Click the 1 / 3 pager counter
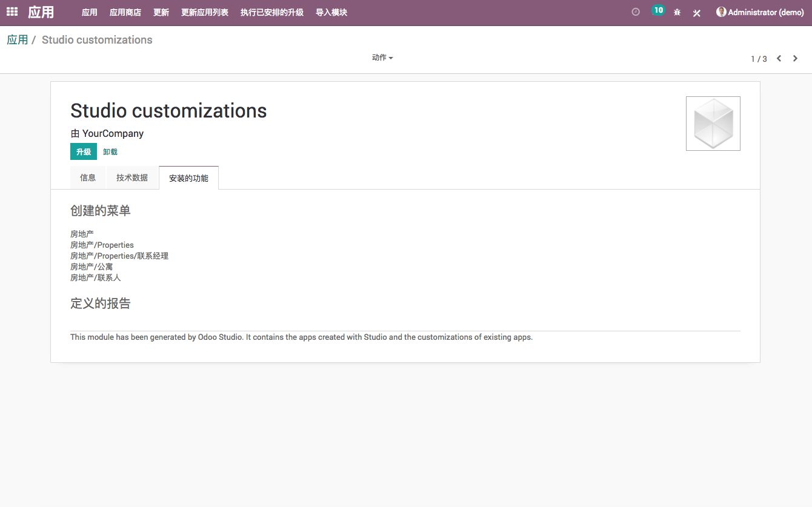812x507 pixels. (x=759, y=59)
